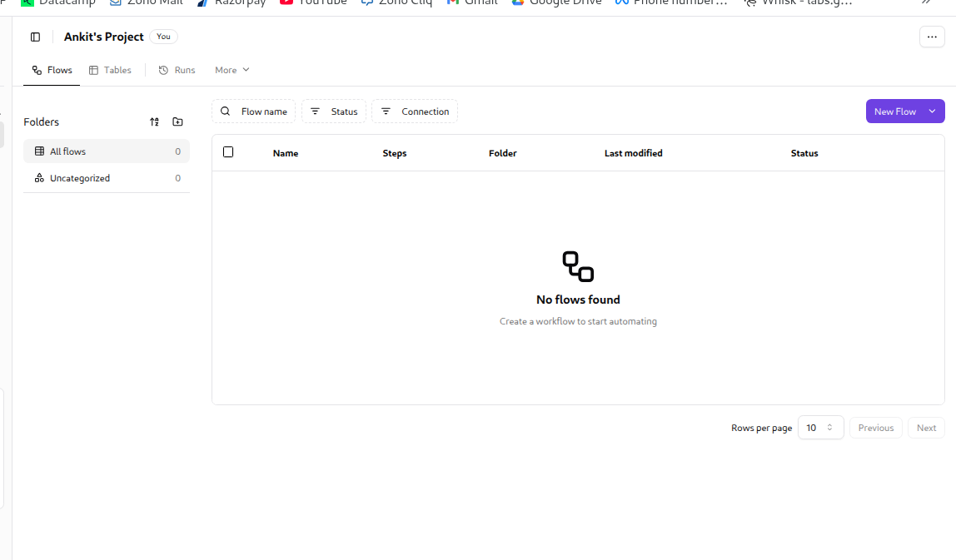Viewport: 956px width, 560px height.
Task: Show more bookmarks via the overflow chevron
Action: point(925,2)
